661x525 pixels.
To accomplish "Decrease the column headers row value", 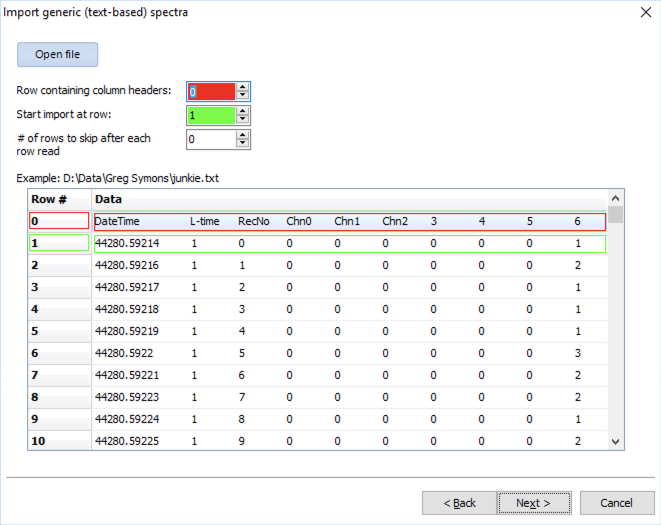I will [243, 96].
